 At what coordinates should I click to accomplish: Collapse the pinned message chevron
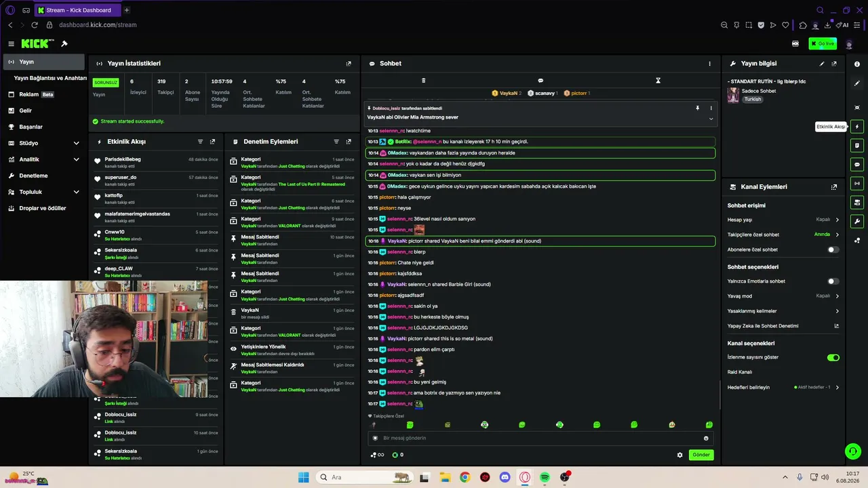(711, 119)
